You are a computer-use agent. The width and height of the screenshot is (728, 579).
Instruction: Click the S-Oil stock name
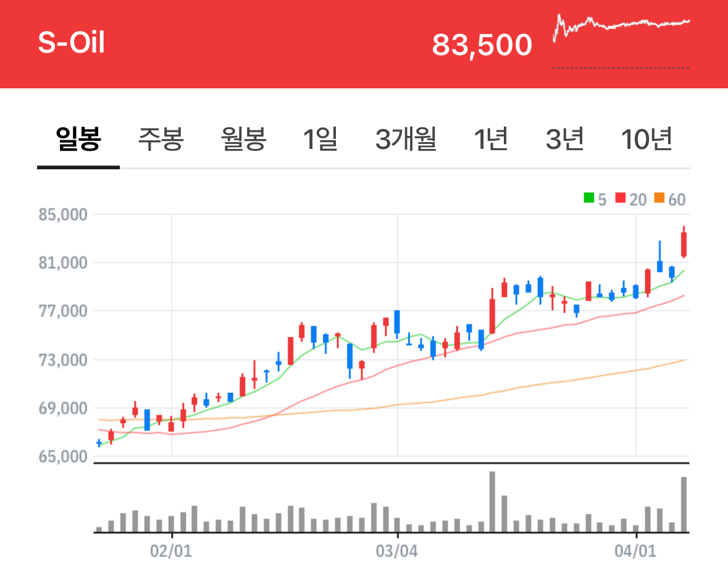point(71,43)
